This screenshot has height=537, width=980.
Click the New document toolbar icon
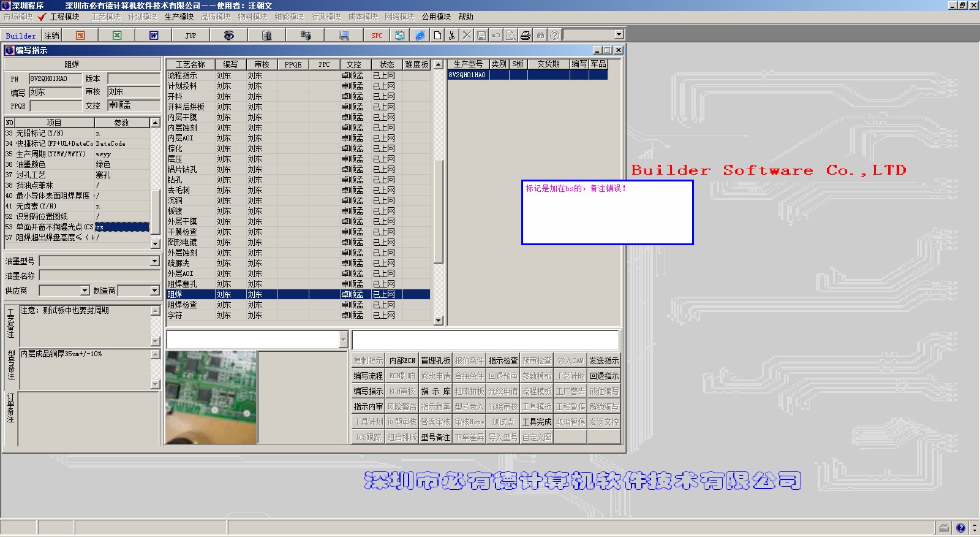(x=437, y=36)
